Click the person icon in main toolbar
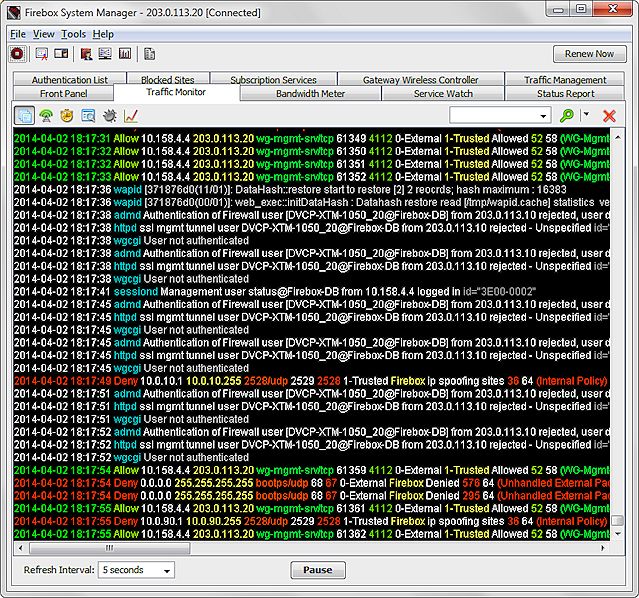The height and width of the screenshot is (598, 639). [87, 54]
